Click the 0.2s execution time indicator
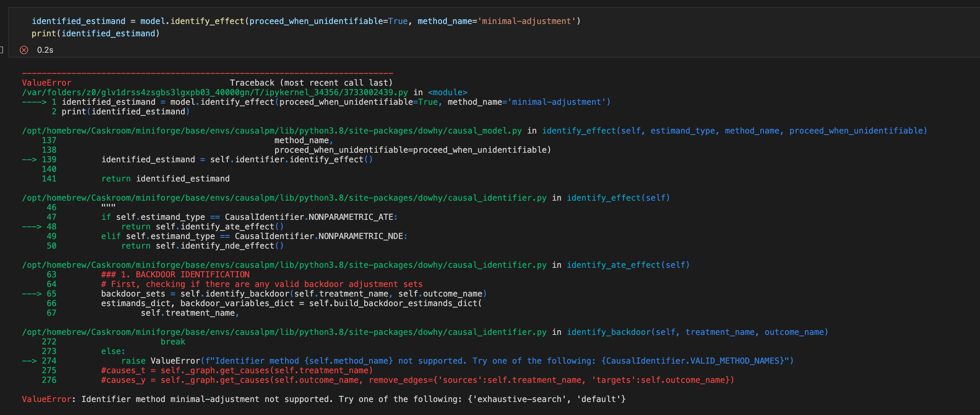 coord(45,49)
